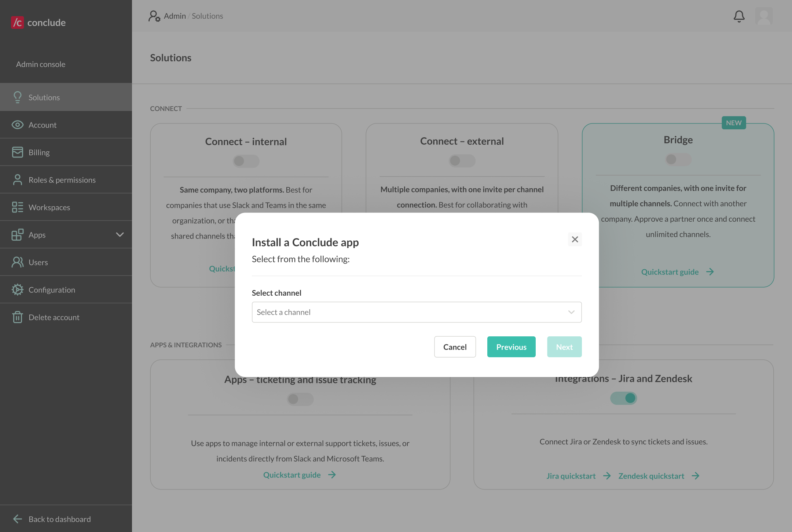This screenshot has height=532, width=792.
Task: Click the Apps blocks icon
Action: click(x=17, y=234)
